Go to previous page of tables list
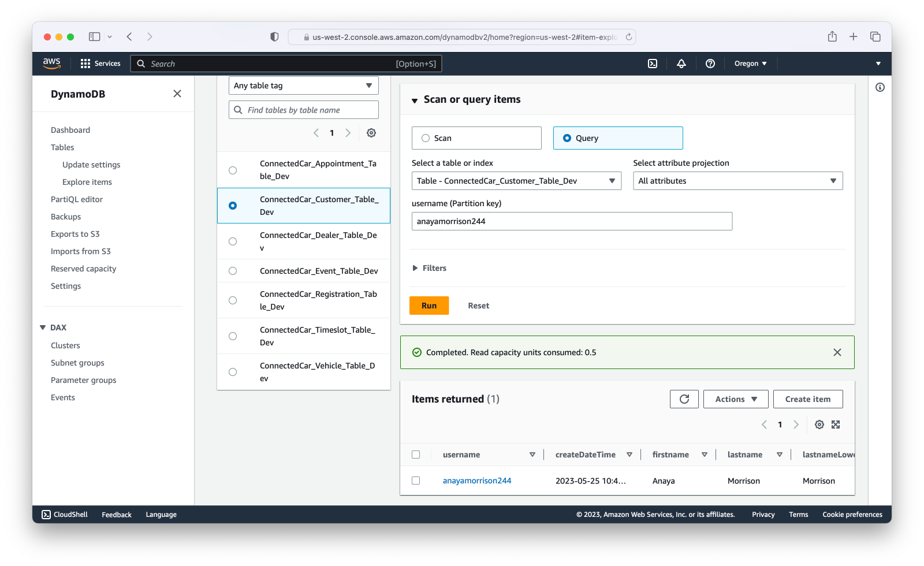This screenshot has height=566, width=924. pos(316,133)
